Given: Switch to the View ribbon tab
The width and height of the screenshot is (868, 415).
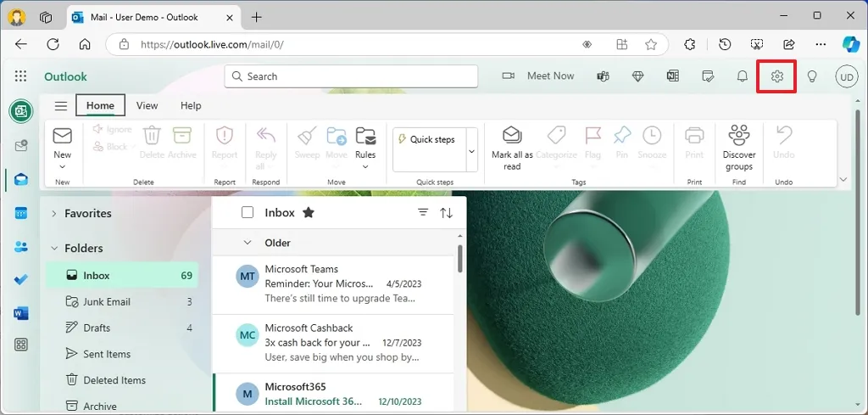Looking at the screenshot, I should (x=147, y=106).
